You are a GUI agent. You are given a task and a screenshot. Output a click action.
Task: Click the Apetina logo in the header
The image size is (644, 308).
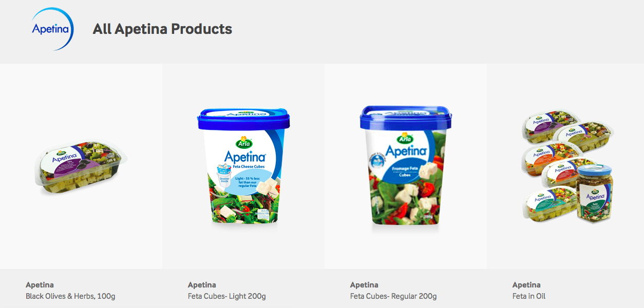(x=53, y=29)
